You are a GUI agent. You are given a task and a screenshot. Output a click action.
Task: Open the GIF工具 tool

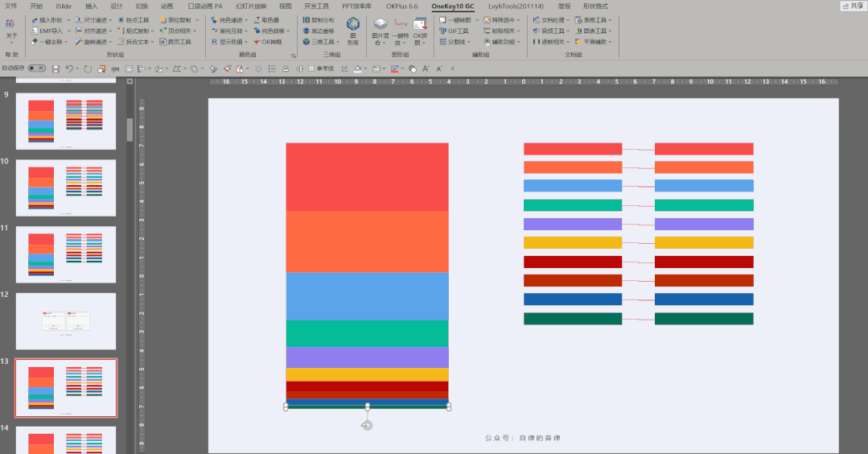pos(454,31)
